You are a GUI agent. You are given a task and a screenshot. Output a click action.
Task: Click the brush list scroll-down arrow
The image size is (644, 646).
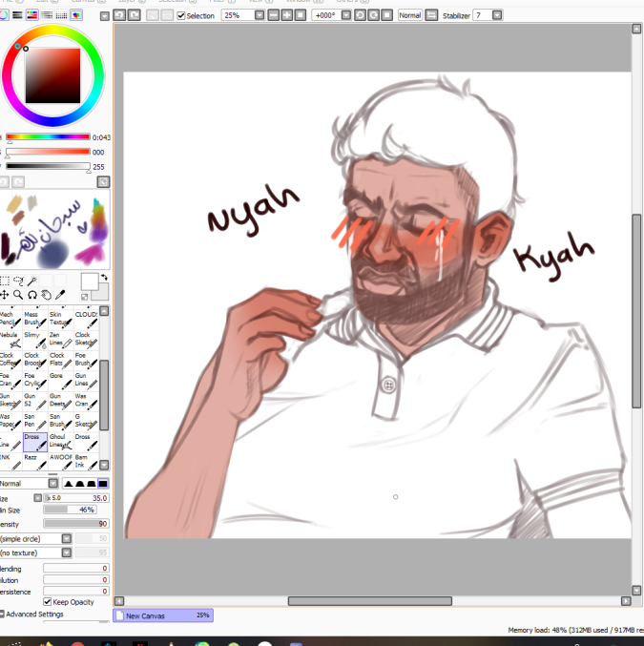point(104,465)
